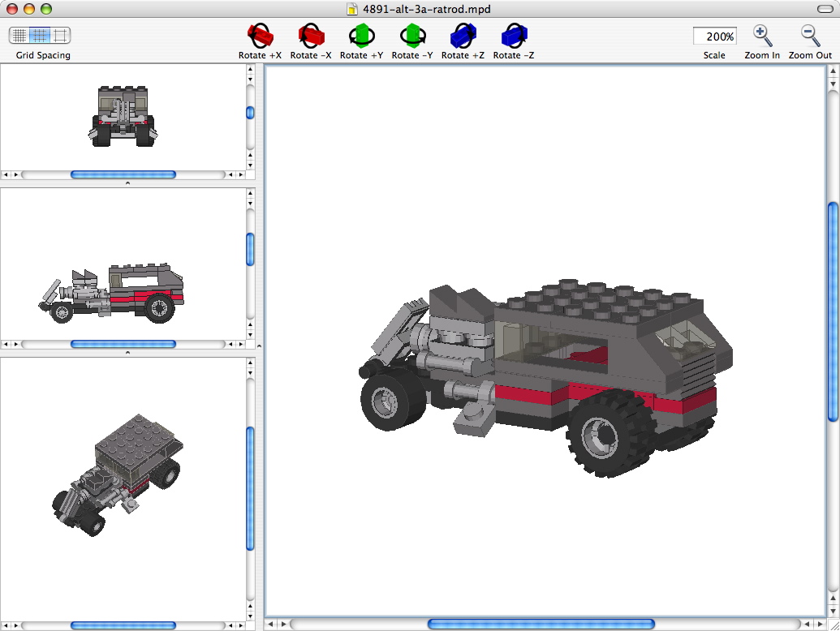Click inside the Scale value field
Viewport: 840px width, 631px height.
(714, 36)
